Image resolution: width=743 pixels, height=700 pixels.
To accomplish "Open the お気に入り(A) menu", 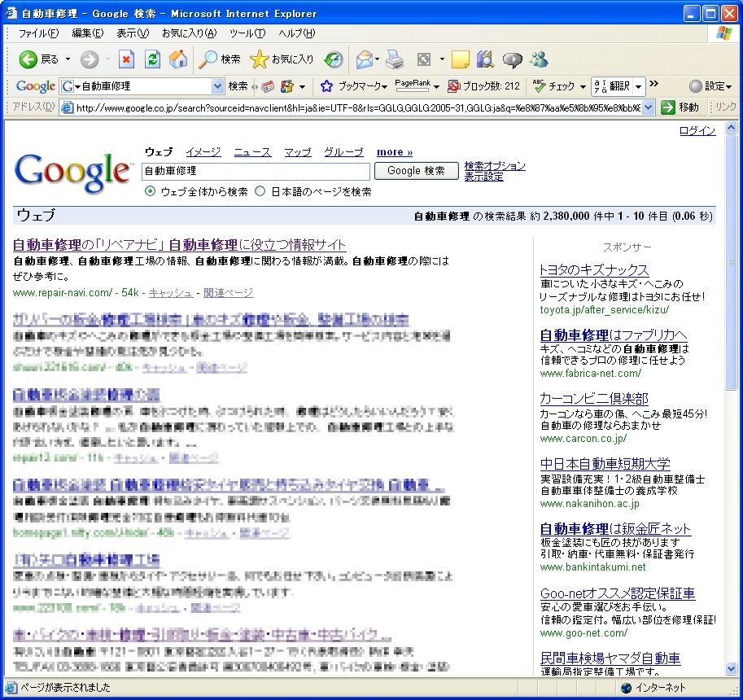I will pyautogui.click(x=189, y=33).
